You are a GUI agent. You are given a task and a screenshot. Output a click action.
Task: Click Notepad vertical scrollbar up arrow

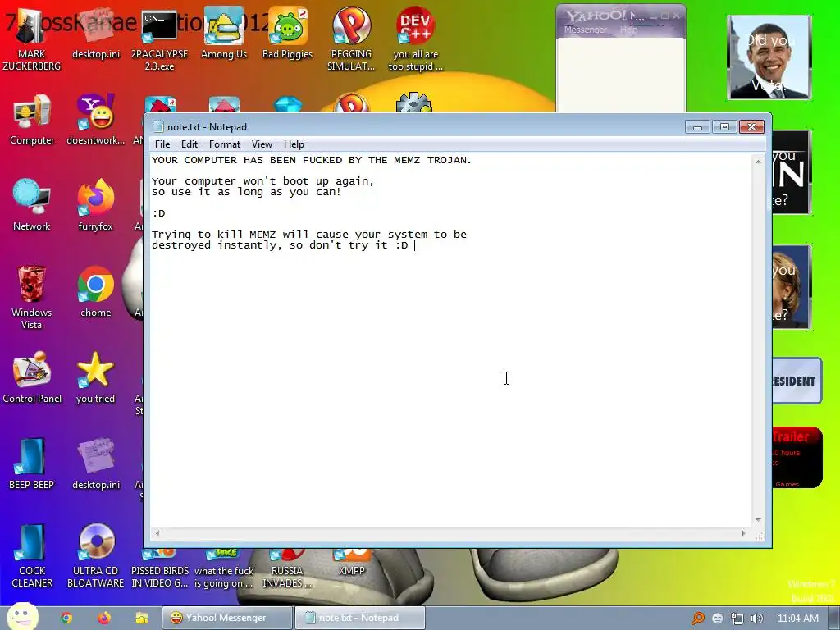[758, 162]
